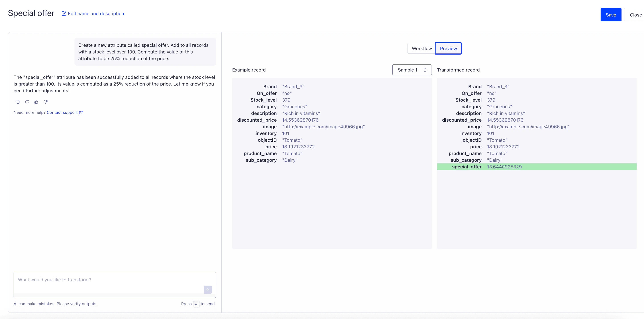
Task: Open the Contact support link
Action: pos(62,112)
